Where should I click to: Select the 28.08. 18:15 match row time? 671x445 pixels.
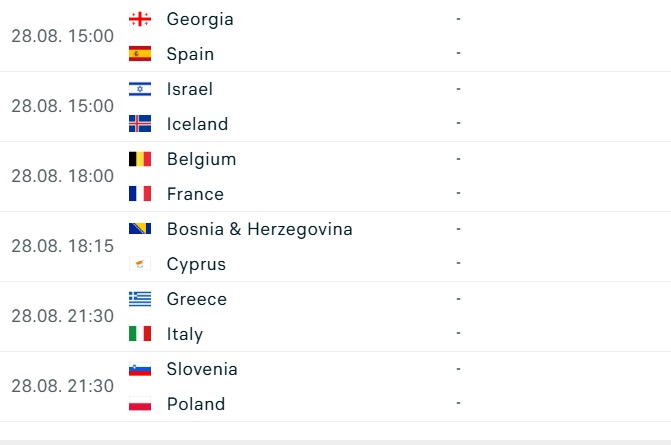coord(62,246)
